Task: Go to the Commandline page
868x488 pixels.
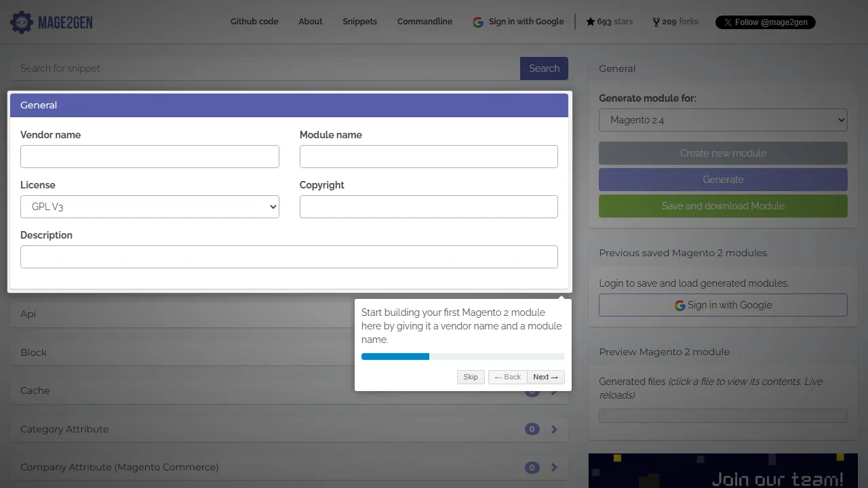Action: (x=425, y=22)
